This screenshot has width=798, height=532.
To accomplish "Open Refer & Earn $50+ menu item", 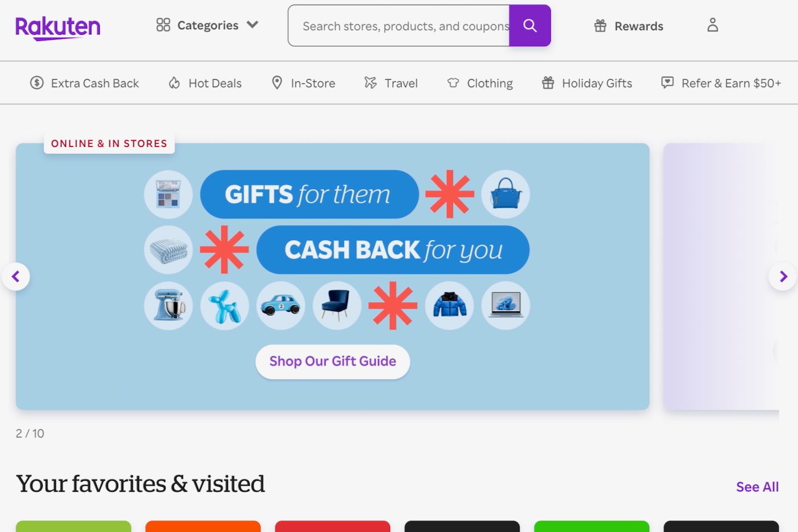I will (x=721, y=83).
